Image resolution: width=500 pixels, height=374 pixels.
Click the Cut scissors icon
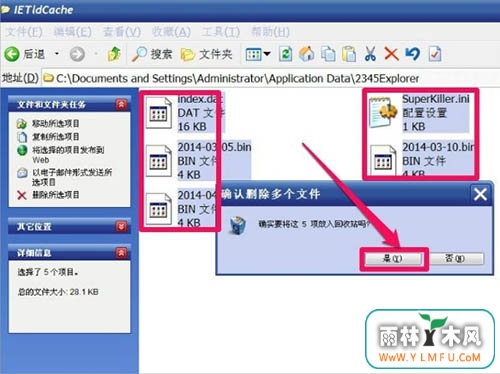370,54
